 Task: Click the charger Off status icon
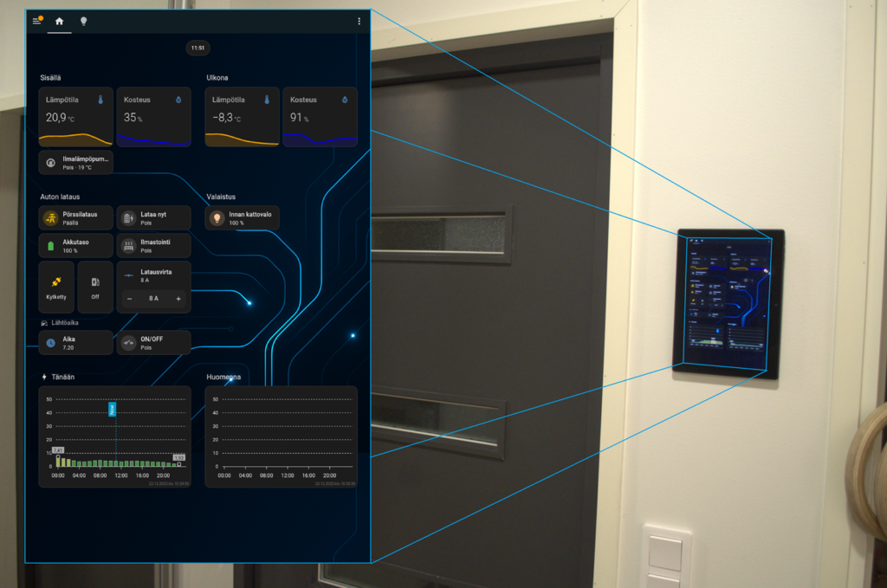(95, 282)
